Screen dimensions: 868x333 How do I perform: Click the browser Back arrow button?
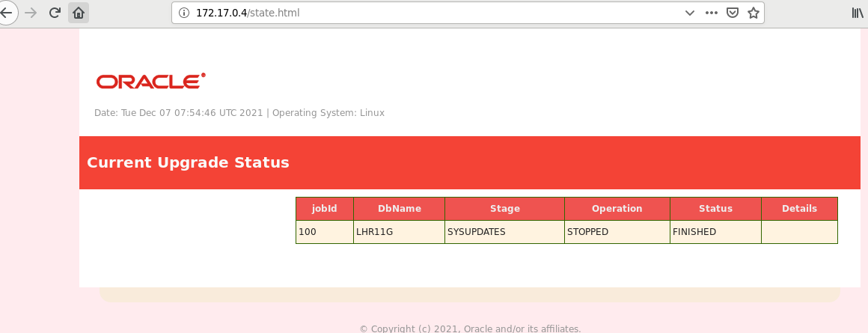(x=7, y=13)
